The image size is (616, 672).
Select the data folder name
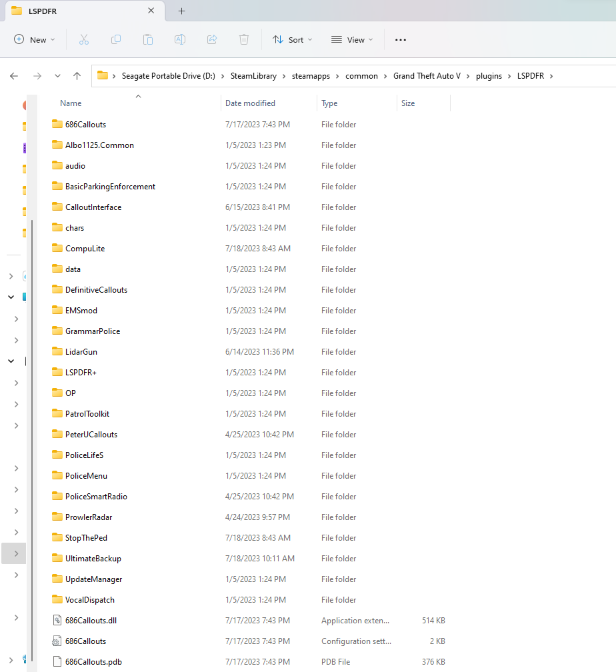(x=73, y=269)
